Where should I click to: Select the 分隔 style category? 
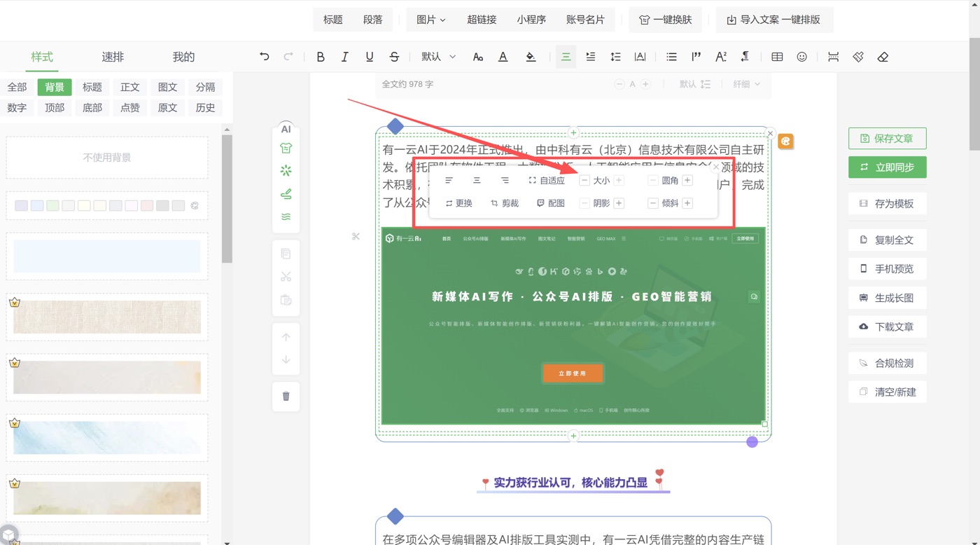coord(205,87)
